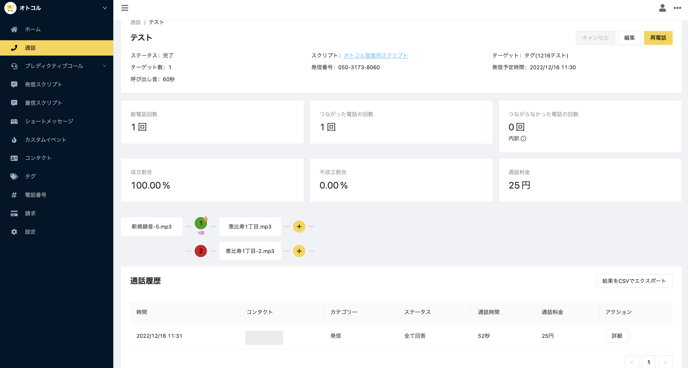
Task: Click the キャンセル button
Action: coord(595,38)
